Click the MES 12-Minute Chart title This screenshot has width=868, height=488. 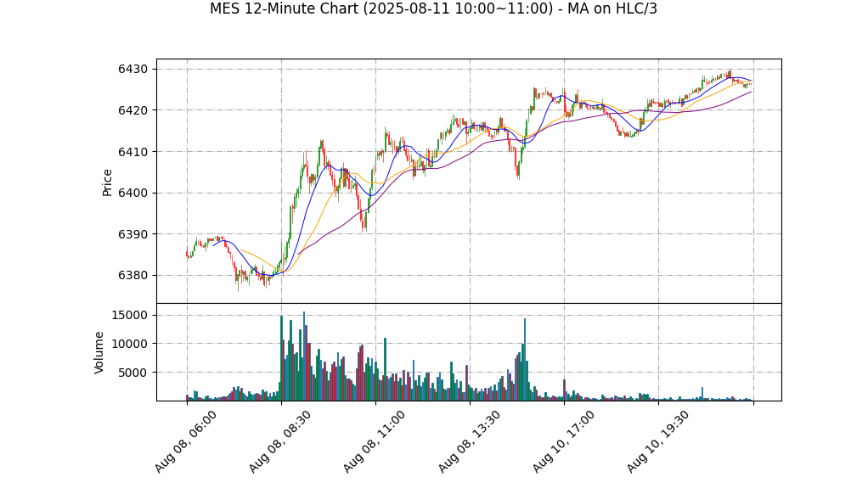click(x=433, y=8)
